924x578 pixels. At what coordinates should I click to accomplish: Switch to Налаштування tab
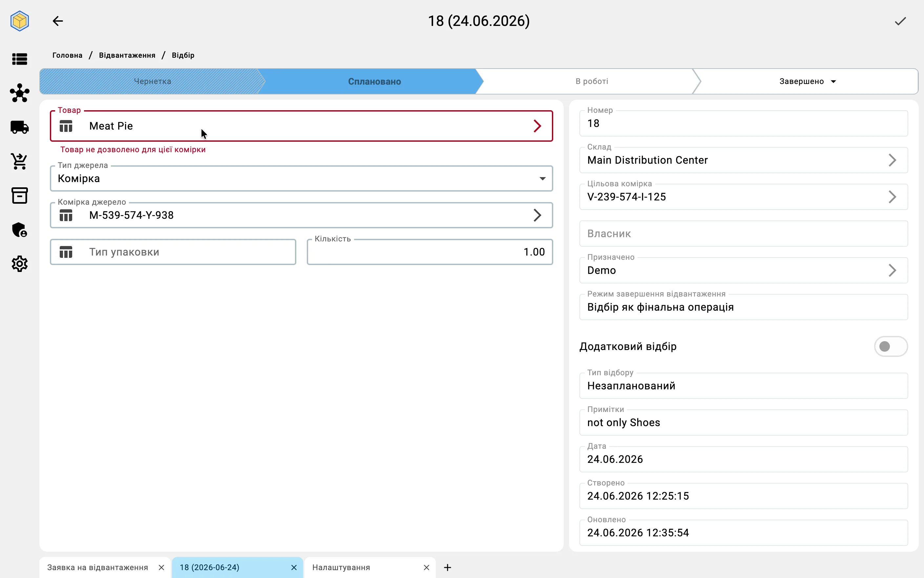point(341,567)
